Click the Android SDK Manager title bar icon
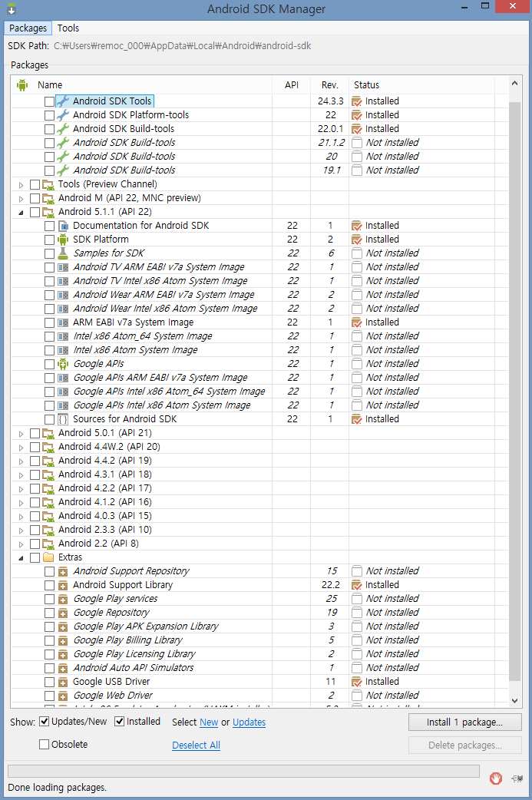This screenshot has height=800, width=532. click(x=12, y=8)
